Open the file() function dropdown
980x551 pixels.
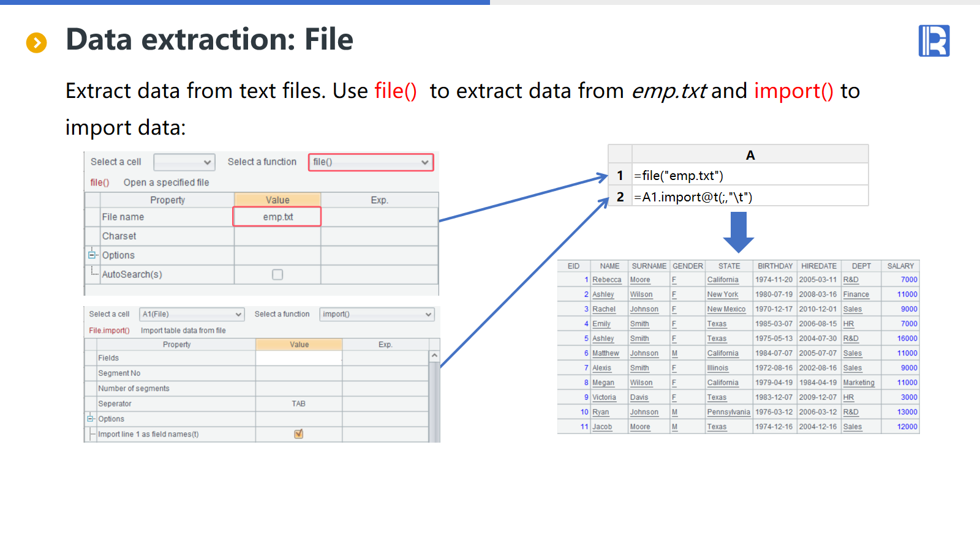click(424, 162)
